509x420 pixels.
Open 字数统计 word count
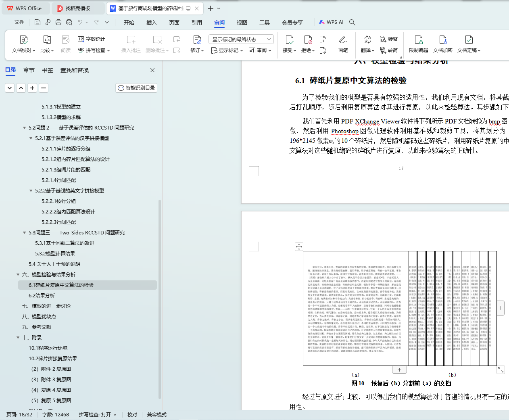92,39
